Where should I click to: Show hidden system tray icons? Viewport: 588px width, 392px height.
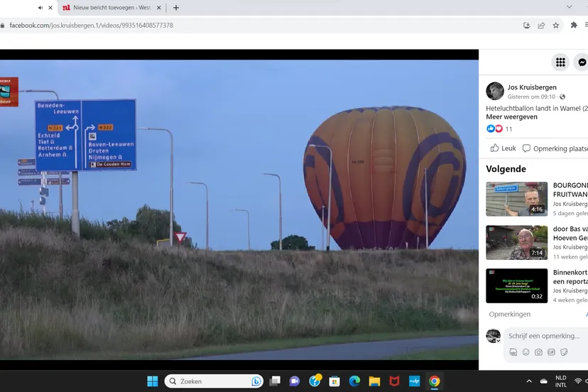pyautogui.click(x=528, y=381)
